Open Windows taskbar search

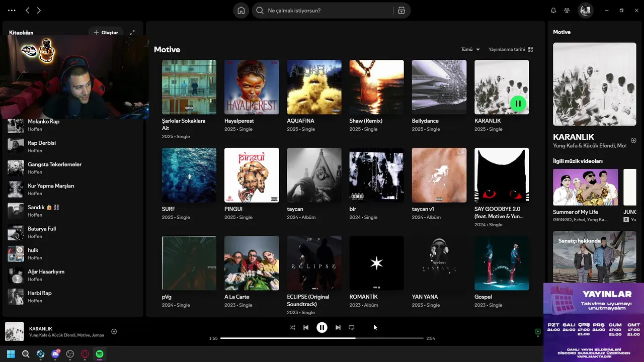click(x=26, y=354)
